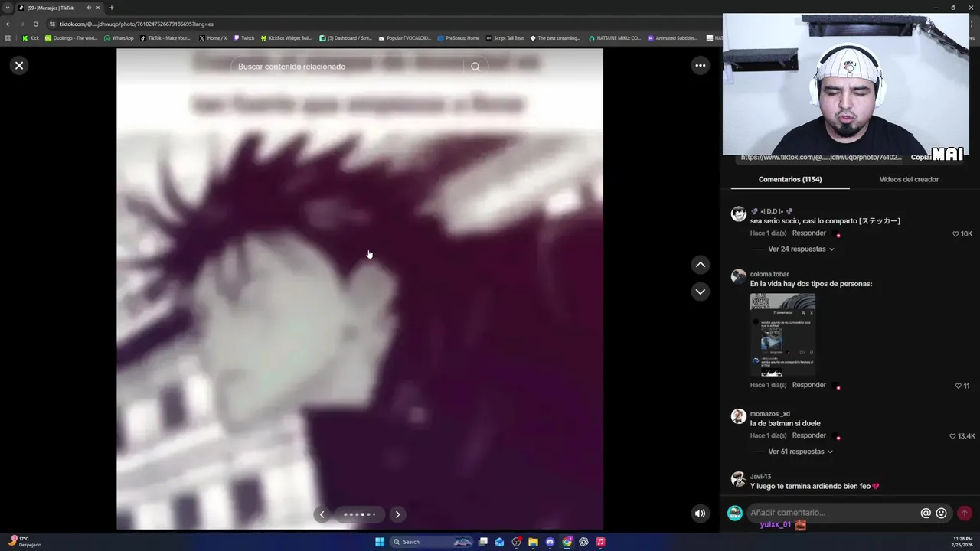This screenshot has width=980, height=551.
Task: Open momazos _xd's profile name
Action: tap(770, 414)
